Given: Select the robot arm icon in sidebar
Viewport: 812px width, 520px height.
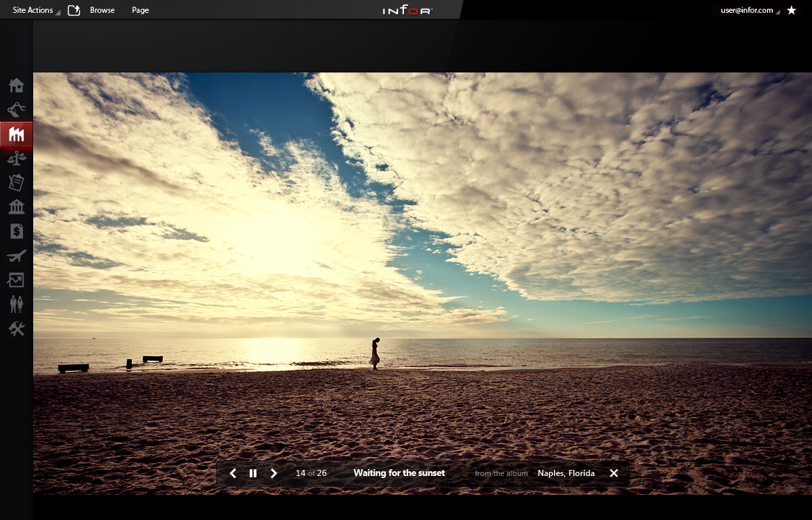Looking at the screenshot, I should coord(16,110).
